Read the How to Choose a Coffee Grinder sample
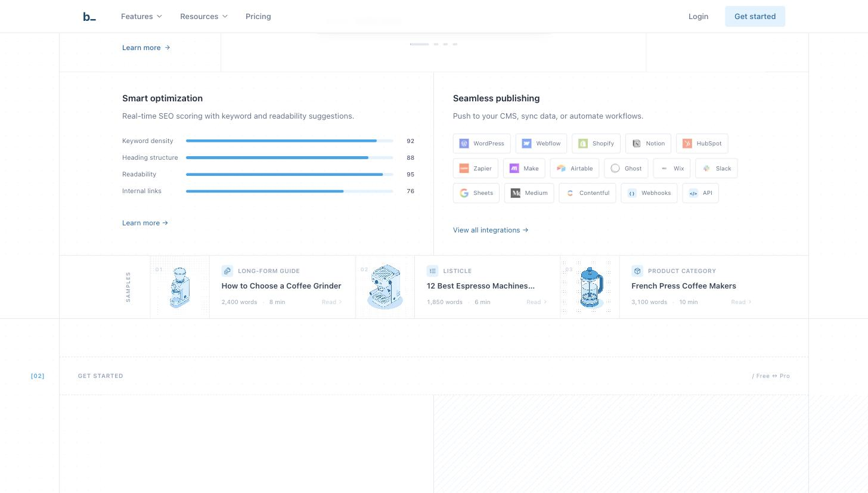 [332, 302]
